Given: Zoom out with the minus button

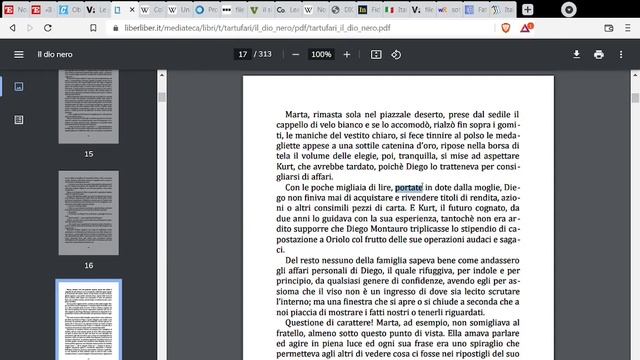Looking at the screenshot, I should pyautogui.click(x=296, y=55).
